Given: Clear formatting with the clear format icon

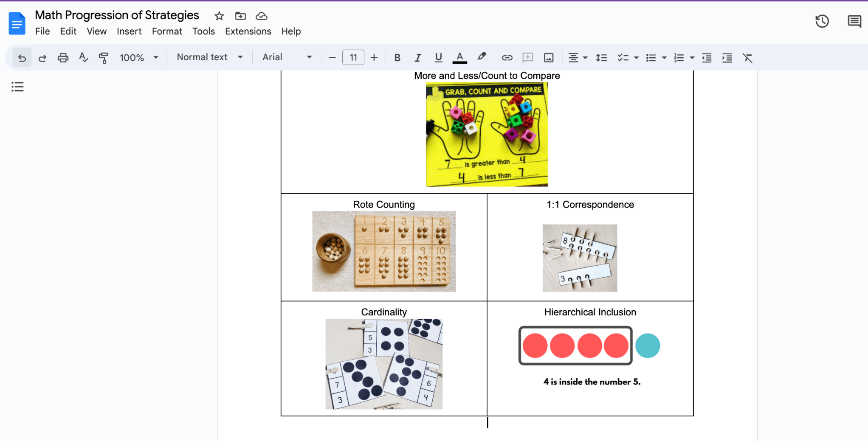Looking at the screenshot, I should pos(747,58).
